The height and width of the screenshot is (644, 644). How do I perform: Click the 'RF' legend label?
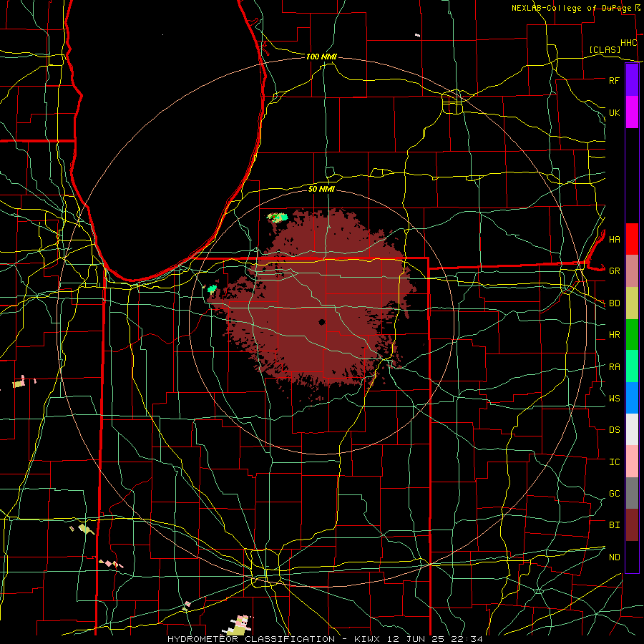[x=614, y=80]
